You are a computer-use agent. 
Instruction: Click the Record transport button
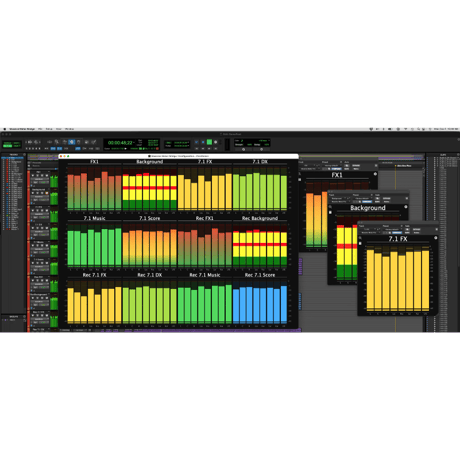pos(216,142)
